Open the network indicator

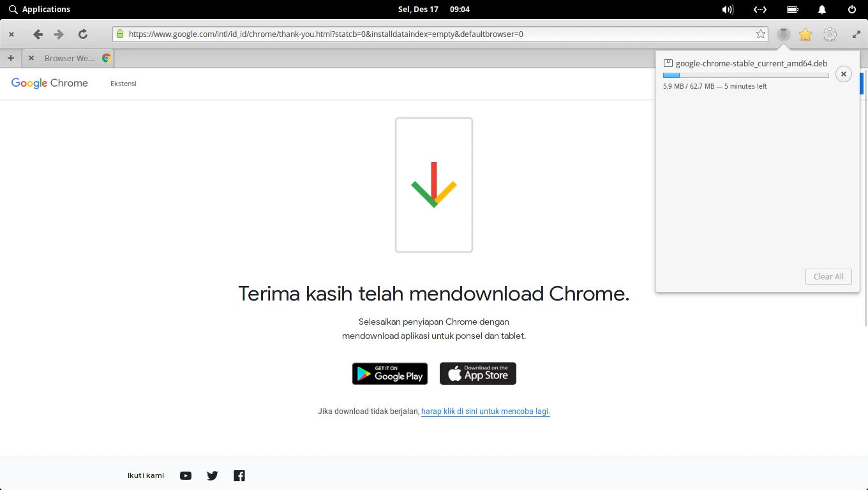[759, 9]
